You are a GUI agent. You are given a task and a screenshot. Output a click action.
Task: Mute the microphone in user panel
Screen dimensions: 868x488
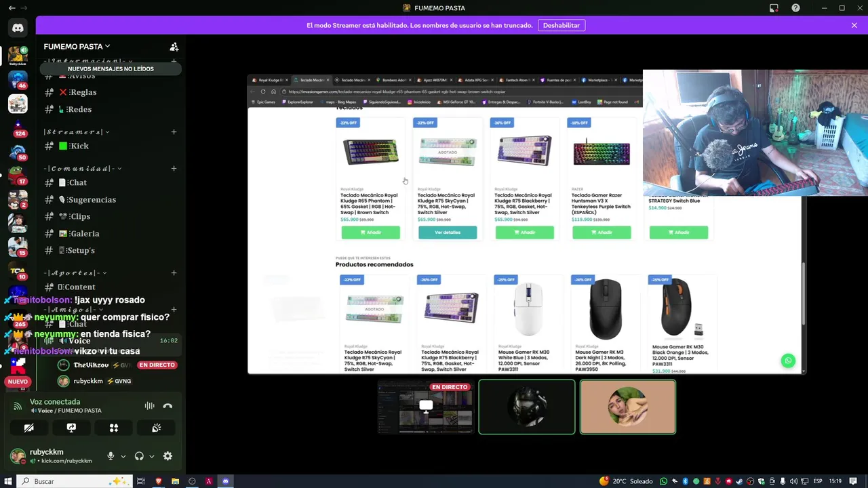(x=111, y=456)
